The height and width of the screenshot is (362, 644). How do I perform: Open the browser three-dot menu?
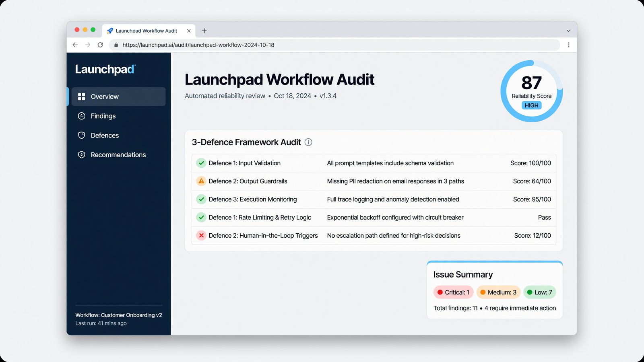568,45
